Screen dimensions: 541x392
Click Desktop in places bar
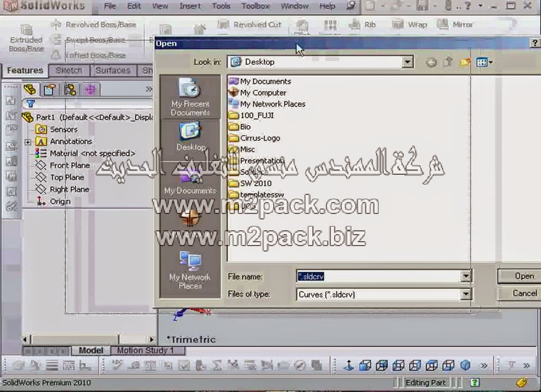click(190, 137)
